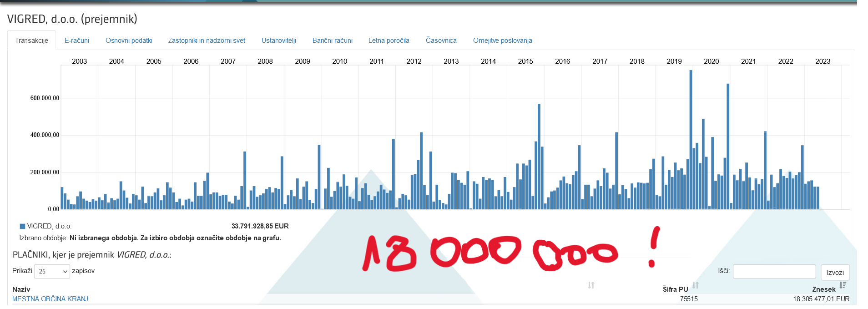Image resolution: width=868 pixels, height=309 pixels.
Task: Open the Bančni računi tab
Action: point(333,41)
